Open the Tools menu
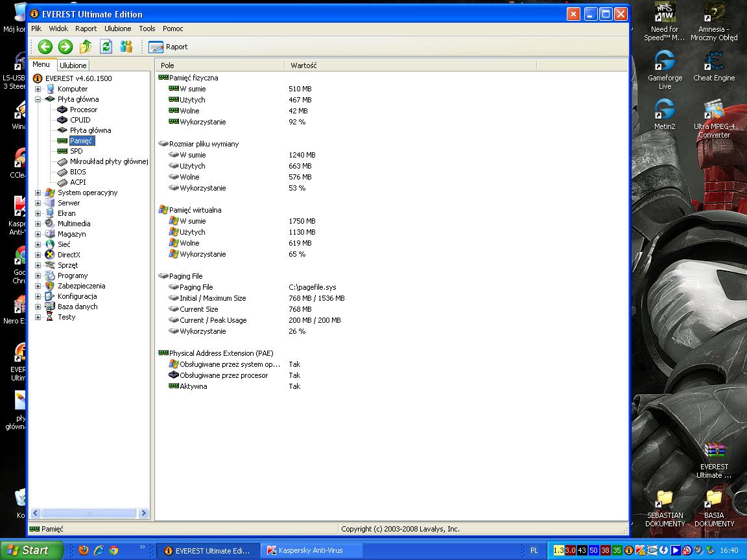Viewport: 747px width, 560px height. pos(147,29)
